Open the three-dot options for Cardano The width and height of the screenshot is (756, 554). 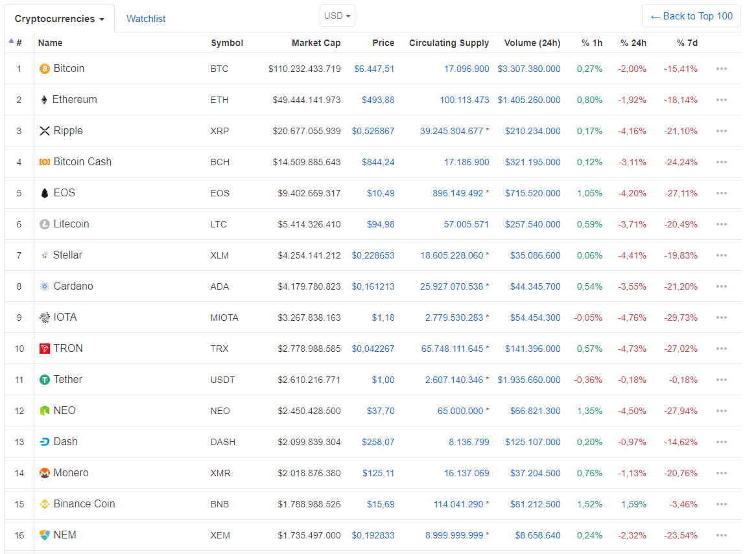click(x=722, y=286)
